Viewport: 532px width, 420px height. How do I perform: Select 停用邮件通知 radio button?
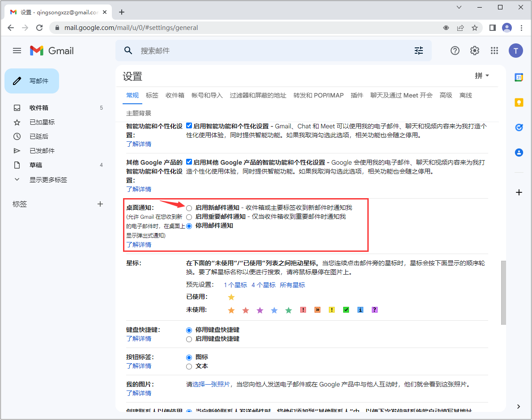point(189,226)
